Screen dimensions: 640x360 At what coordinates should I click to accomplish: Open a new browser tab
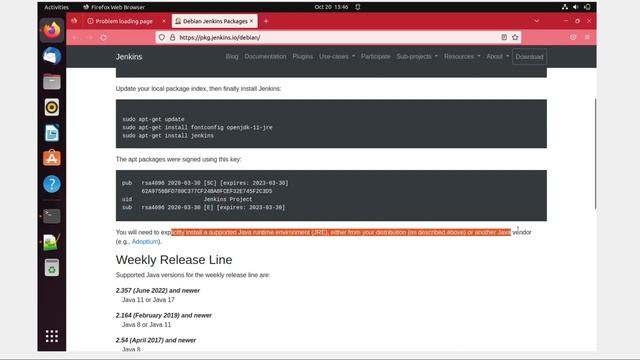click(266, 21)
